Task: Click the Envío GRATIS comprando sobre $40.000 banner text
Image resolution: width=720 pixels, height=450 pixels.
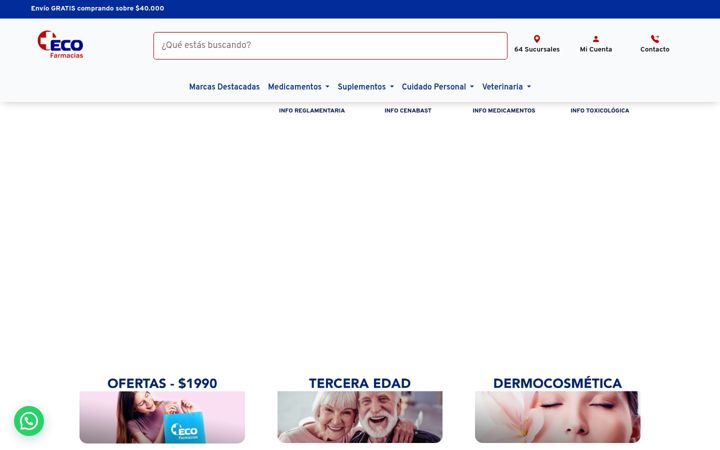Action: coord(97,8)
